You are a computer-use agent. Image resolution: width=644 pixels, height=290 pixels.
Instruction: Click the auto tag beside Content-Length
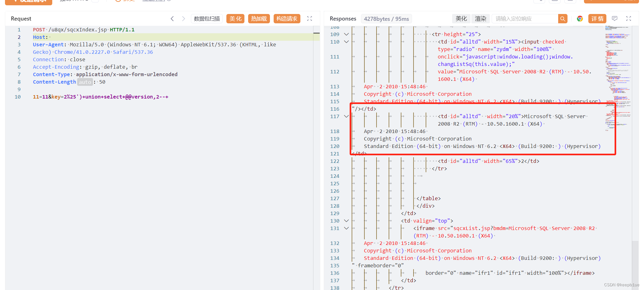85,82
